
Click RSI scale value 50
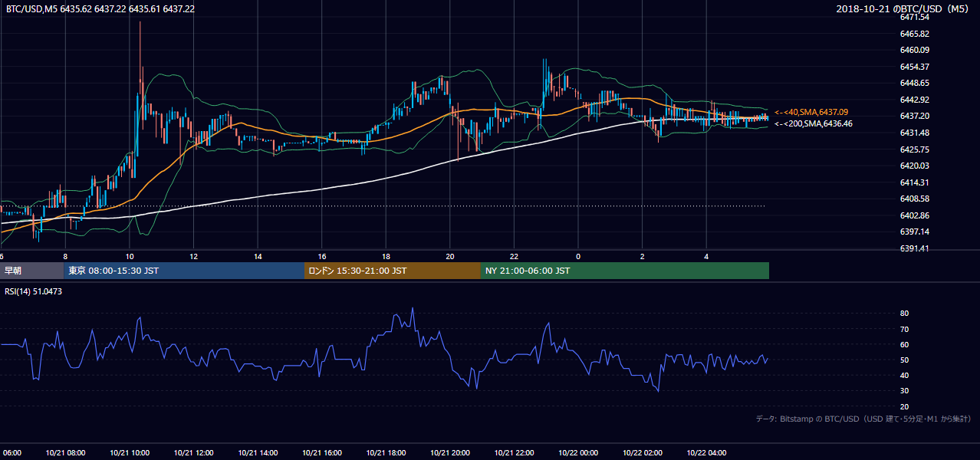(x=905, y=360)
